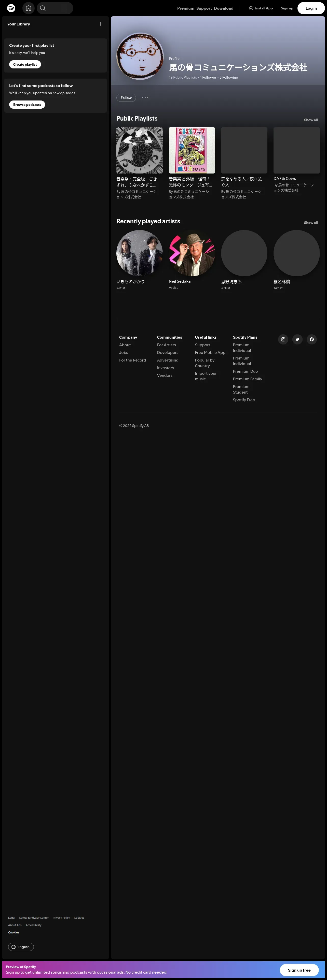The width and height of the screenshot is (327, 980).
Task: Open the Accessibility link
Action: pos(34,925)
